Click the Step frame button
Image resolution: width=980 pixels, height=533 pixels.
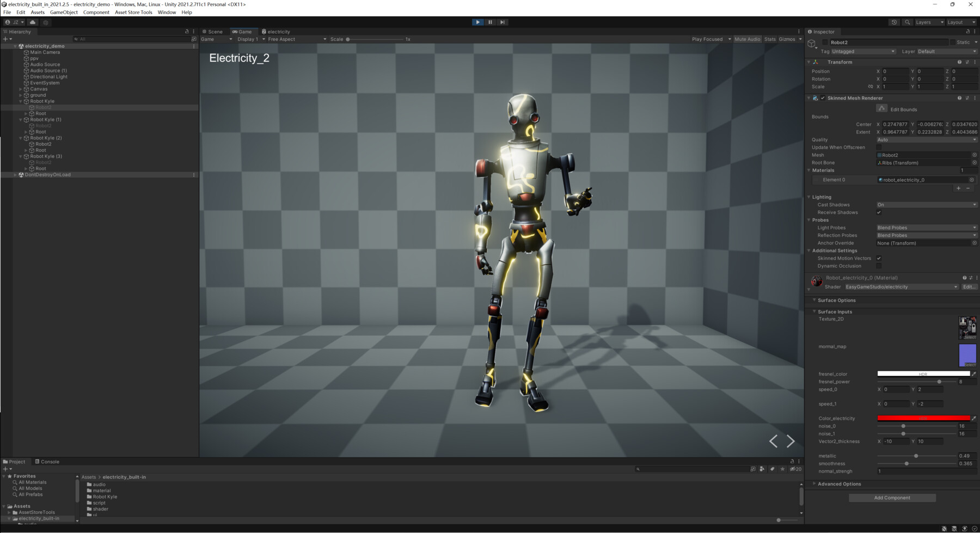pos(503,22)
